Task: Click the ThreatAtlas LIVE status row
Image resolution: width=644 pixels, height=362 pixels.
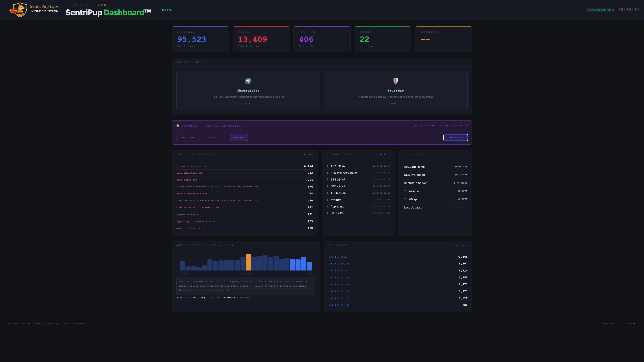Action: coord(436,191)
